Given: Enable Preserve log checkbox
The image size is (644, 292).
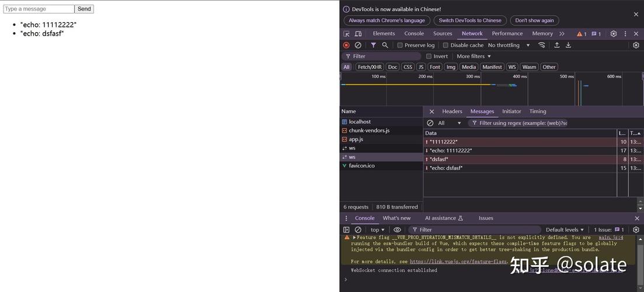Looking at the screenshot, I should [399, 45].
